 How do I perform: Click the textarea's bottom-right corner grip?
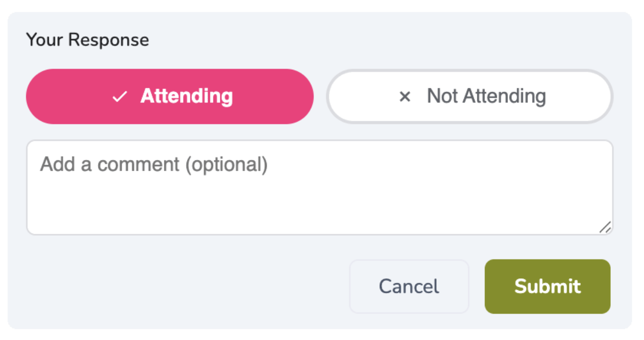coord(605,227)
